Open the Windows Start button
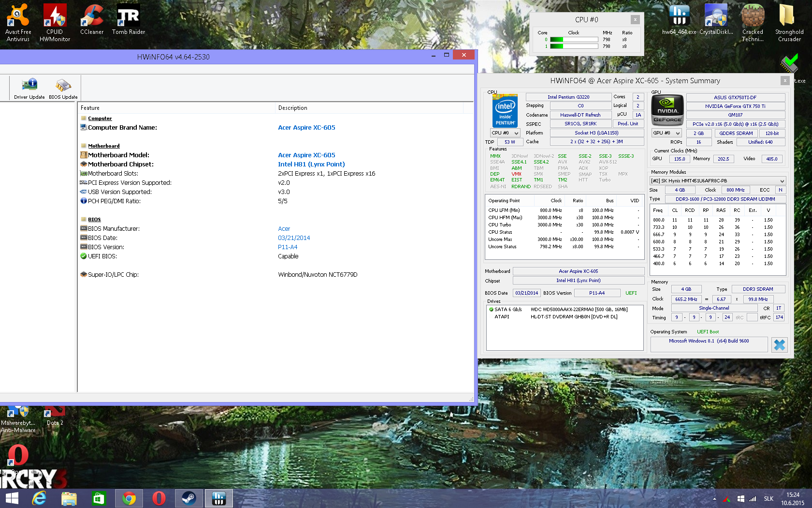The width and height of the screenshot is (812, 508). [x=12, y=498]
